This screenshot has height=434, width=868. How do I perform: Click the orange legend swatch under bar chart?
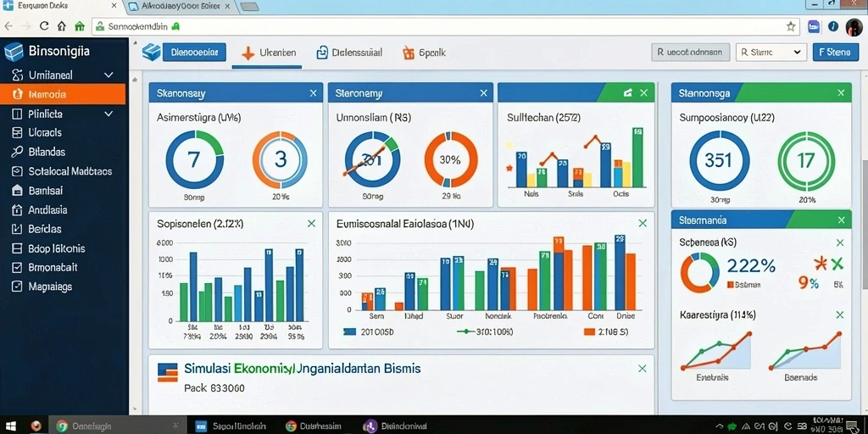pyautogui.click(x=589, y=331)
